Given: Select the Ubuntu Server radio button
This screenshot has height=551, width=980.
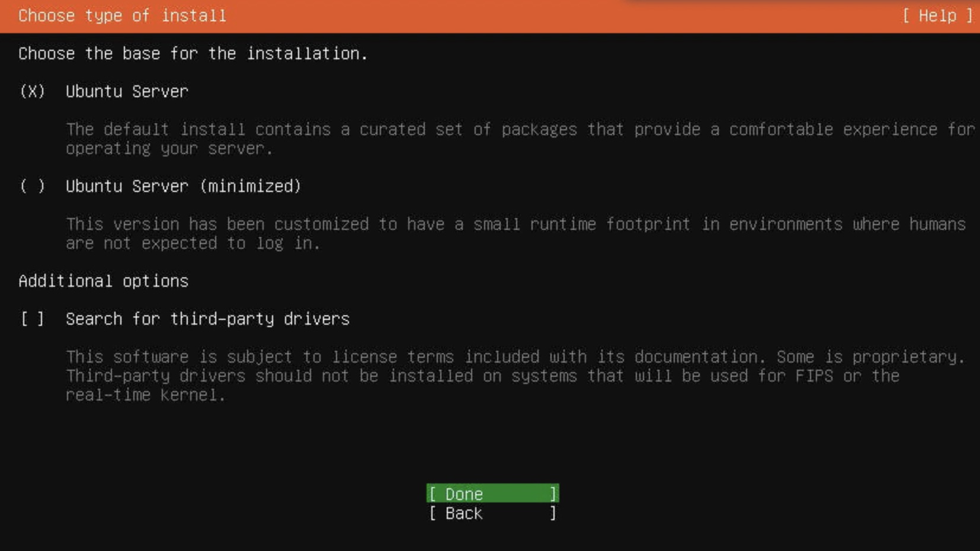Looking at the screenshot, I should point(32,91).
